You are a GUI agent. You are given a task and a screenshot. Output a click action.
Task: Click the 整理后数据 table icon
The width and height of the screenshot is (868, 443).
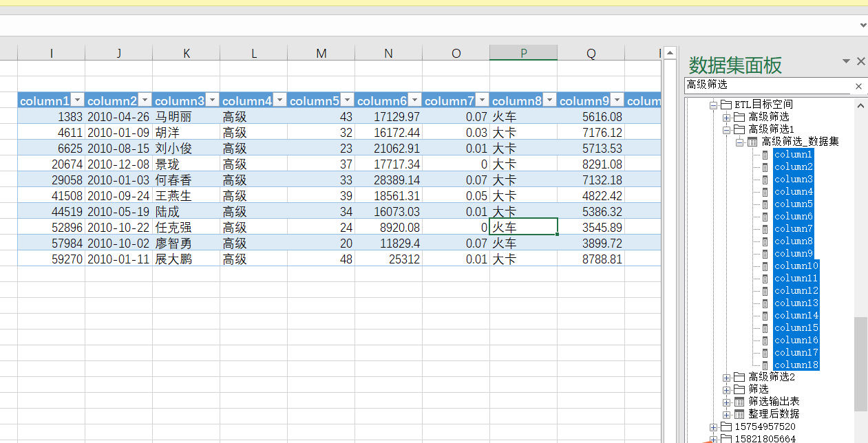tap(739, 414)
